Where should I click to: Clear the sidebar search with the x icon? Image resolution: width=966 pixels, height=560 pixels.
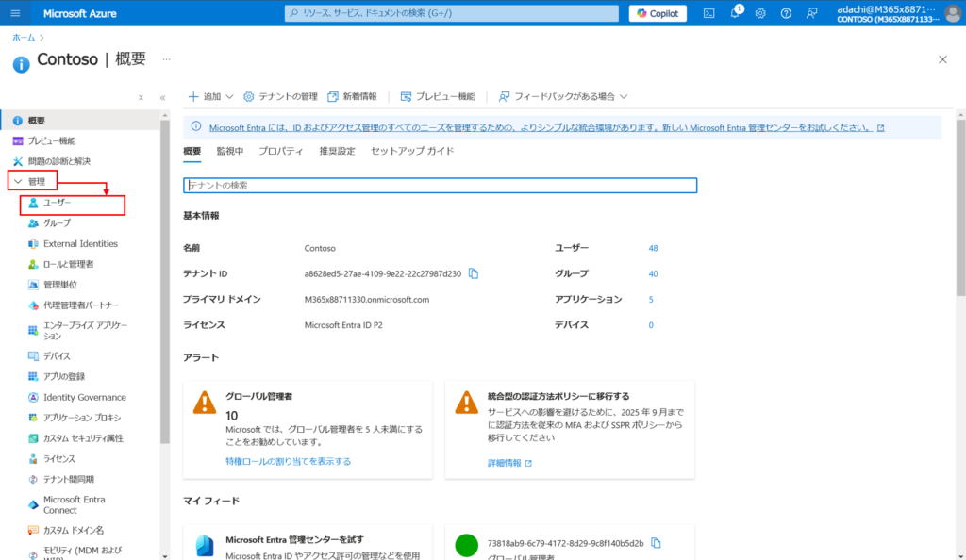tap(141, 97)
